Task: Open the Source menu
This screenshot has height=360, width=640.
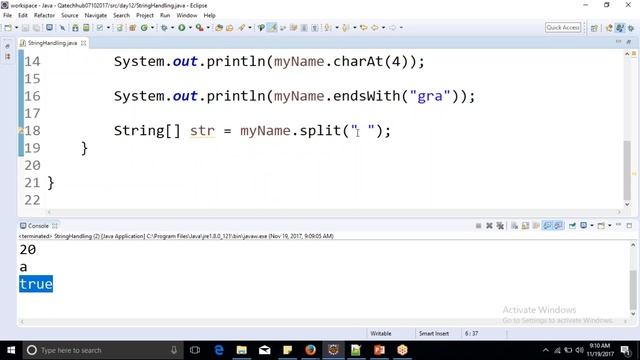Action: 70,15
